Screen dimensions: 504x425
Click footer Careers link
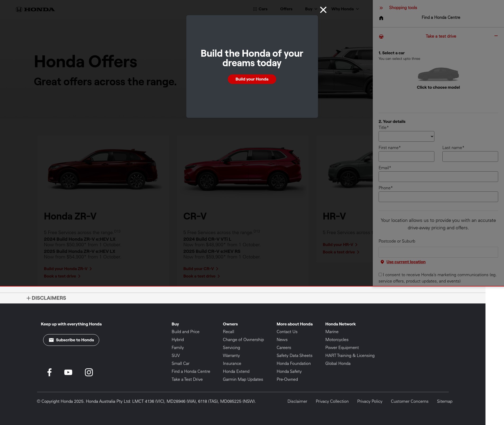coord(284,348)
